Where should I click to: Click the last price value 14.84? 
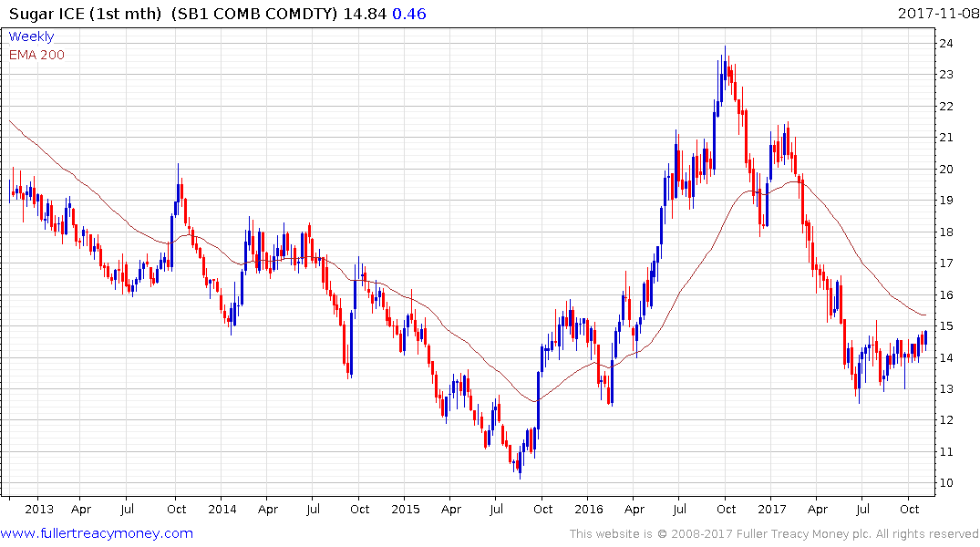coord(365,14)
